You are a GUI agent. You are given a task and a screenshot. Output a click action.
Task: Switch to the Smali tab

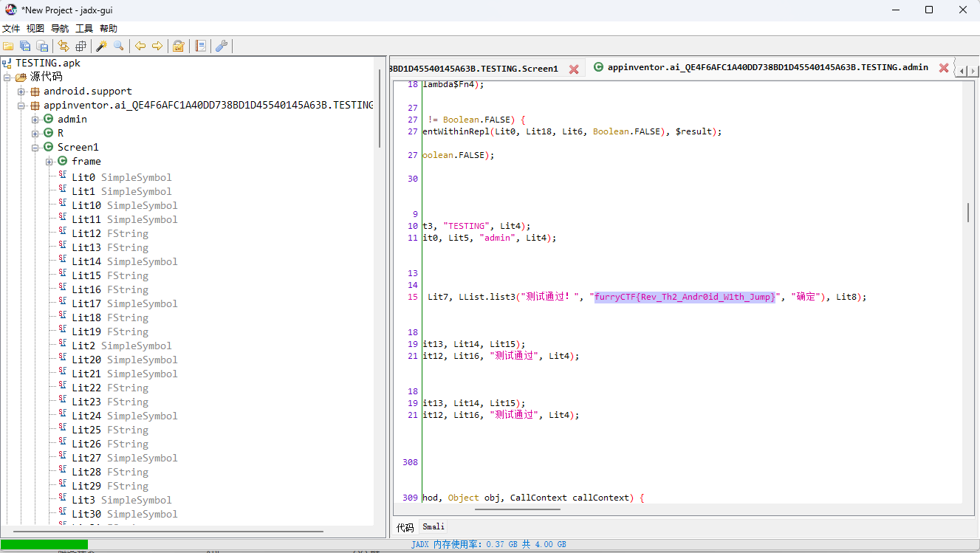tap(434, 527)
